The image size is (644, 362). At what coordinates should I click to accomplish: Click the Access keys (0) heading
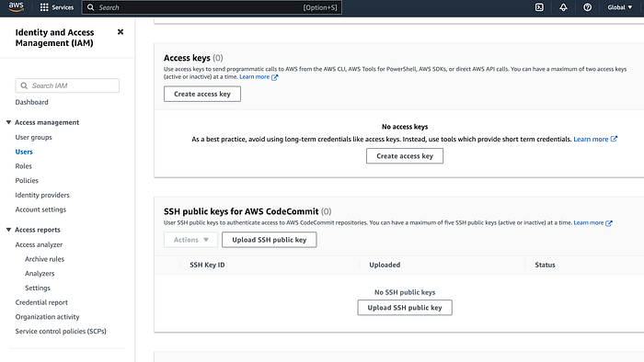coord(193,58)
